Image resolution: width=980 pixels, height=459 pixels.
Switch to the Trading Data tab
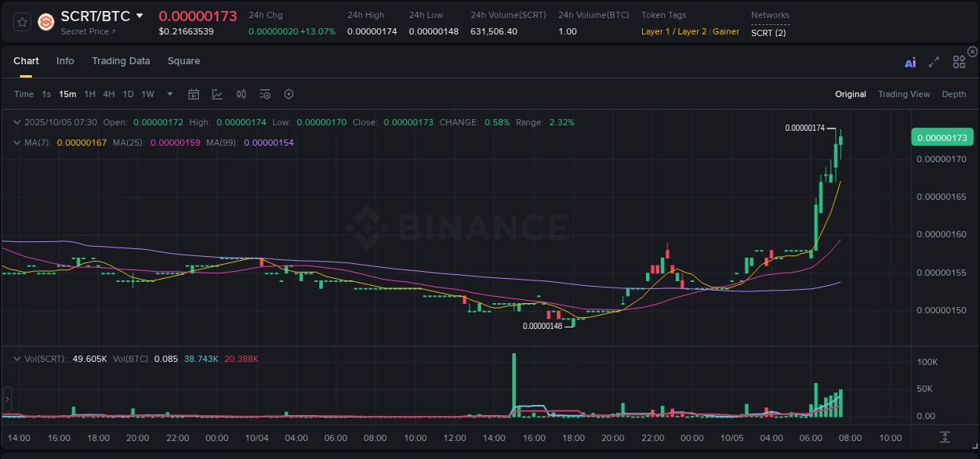click(x=121, y=61)
